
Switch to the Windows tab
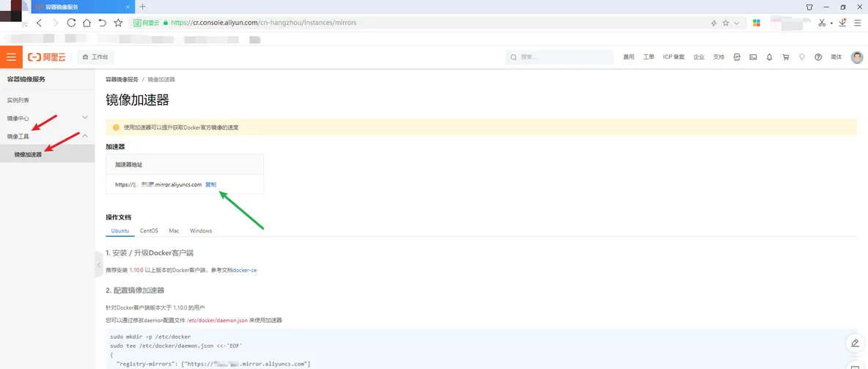click(201, 230)
